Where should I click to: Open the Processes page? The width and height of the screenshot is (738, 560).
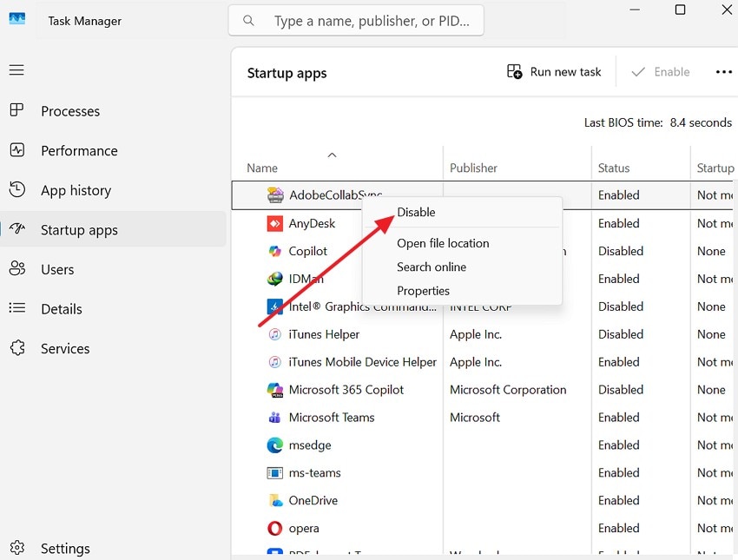(x=70, y=111)
